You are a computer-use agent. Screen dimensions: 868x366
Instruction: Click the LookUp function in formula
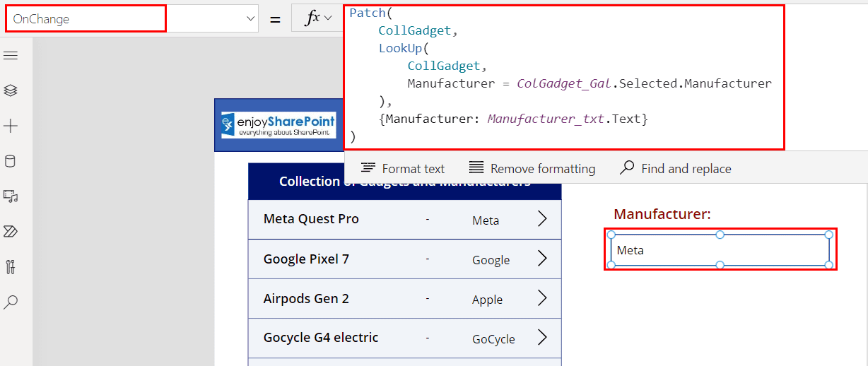click(400, 48)
